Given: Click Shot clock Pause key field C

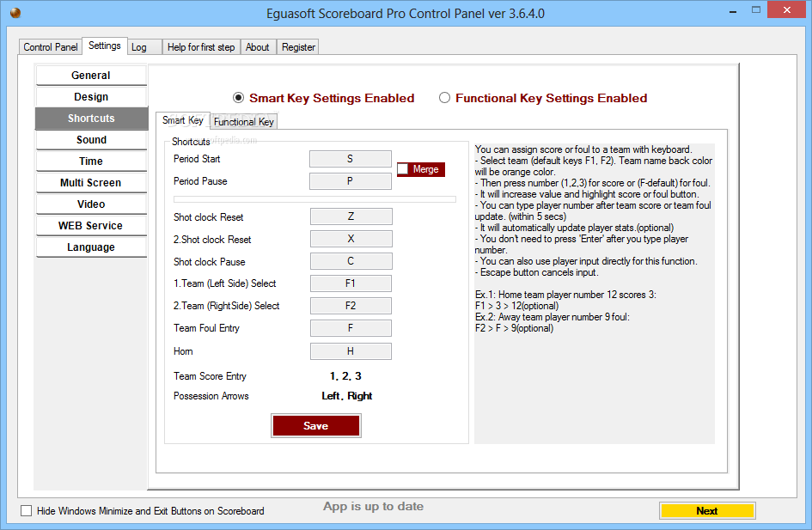Looking at the screenshot, I should (x=351, y=261).
